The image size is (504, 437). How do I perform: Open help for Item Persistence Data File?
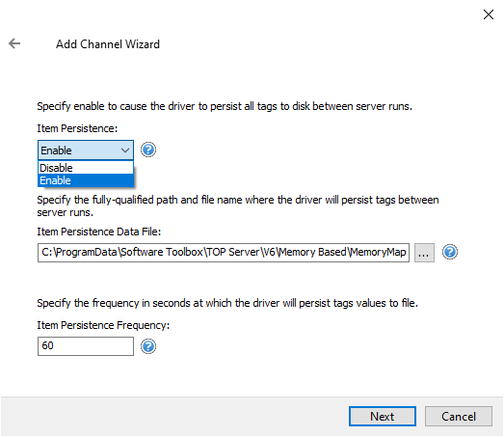(450, 252)
